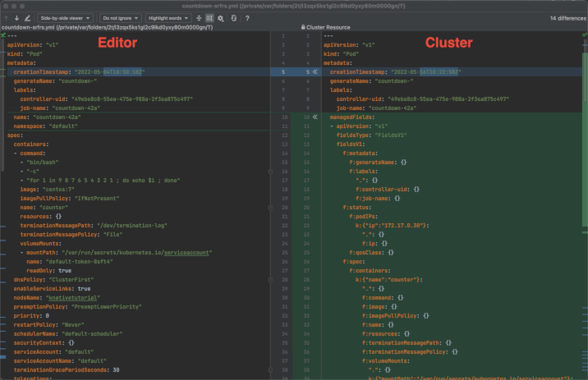The height and width of the screenshot is (380, 588).
Task: Click the preemptionPolicy line
Action: [78, 307]
